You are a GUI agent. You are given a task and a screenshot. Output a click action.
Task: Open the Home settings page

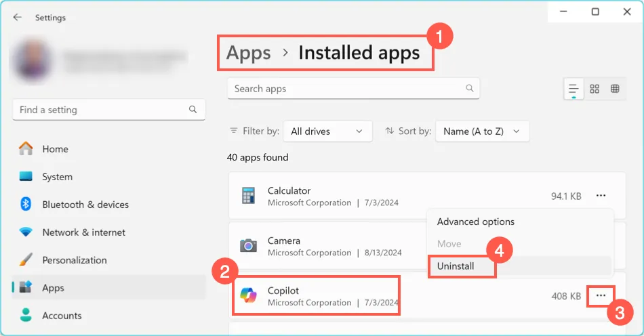tap(109, 149)
